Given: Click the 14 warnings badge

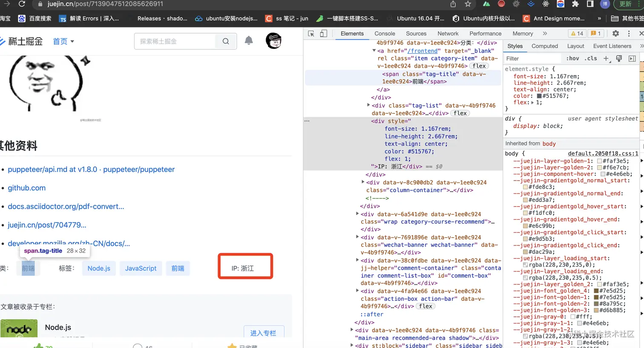Looking at the screenshot, I should [x=577, y=34].
